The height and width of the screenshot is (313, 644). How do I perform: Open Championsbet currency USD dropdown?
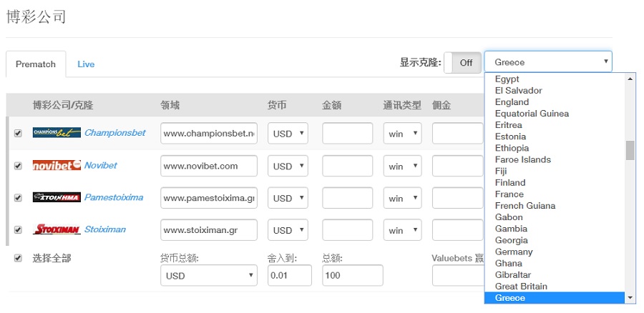coord(288,134)
